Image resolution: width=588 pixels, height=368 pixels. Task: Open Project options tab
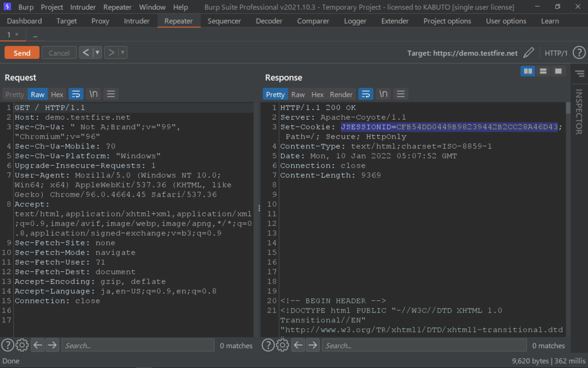[x=447, y=21]
